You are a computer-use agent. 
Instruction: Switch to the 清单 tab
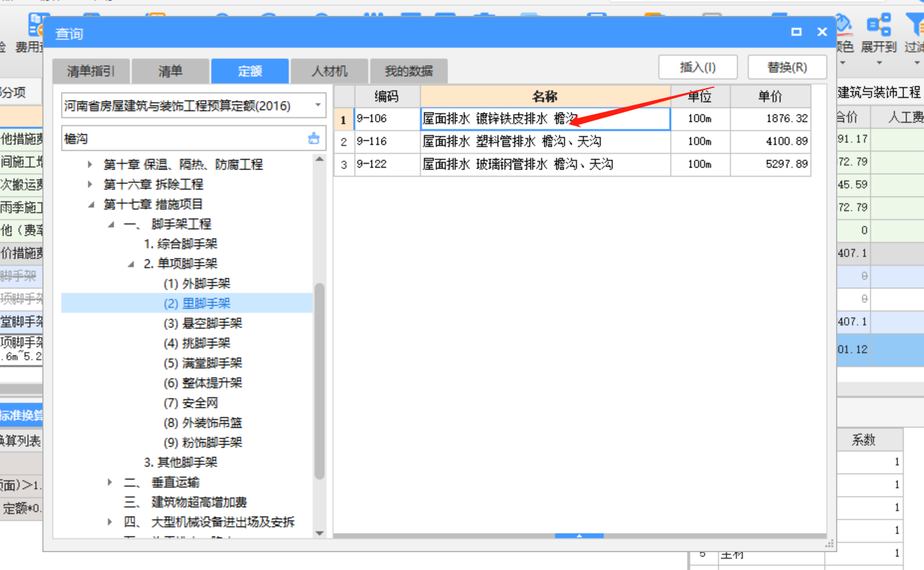[x=170, y=71]
